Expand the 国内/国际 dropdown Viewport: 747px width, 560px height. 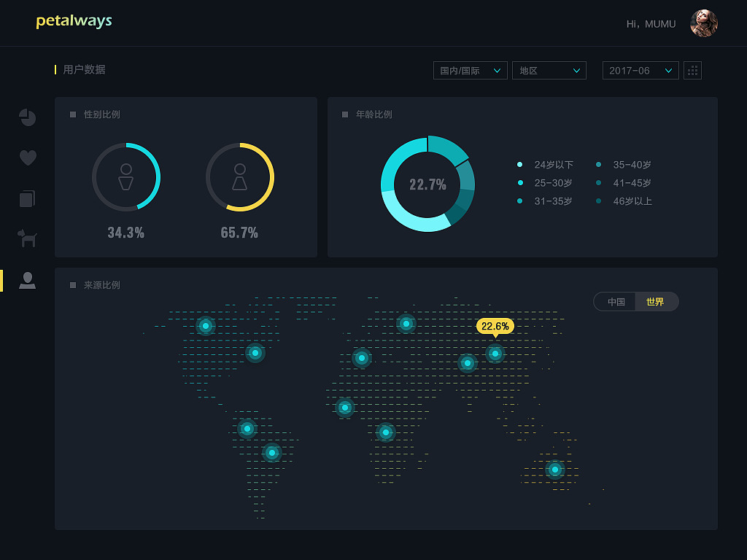[471, 71]
